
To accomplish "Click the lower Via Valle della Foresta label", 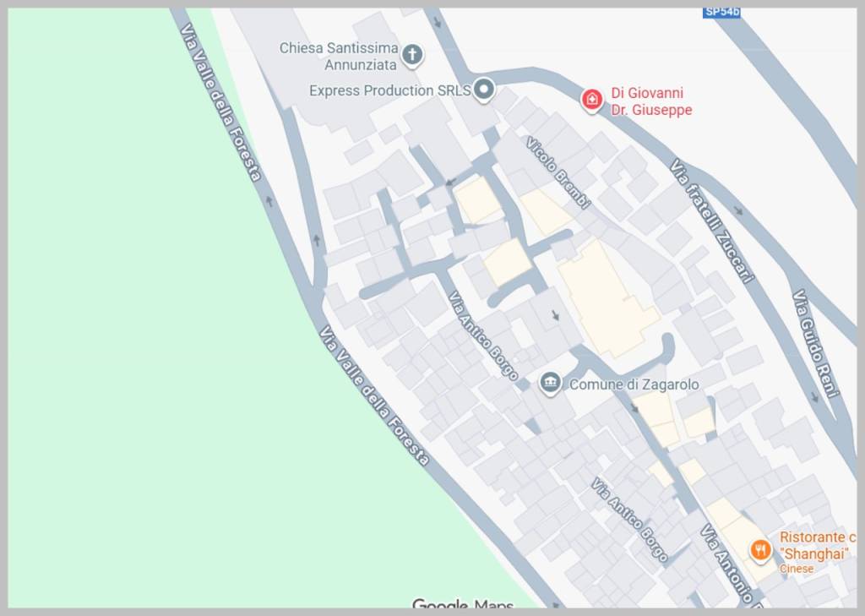I will pyautogui.click(x=374, y=395).
